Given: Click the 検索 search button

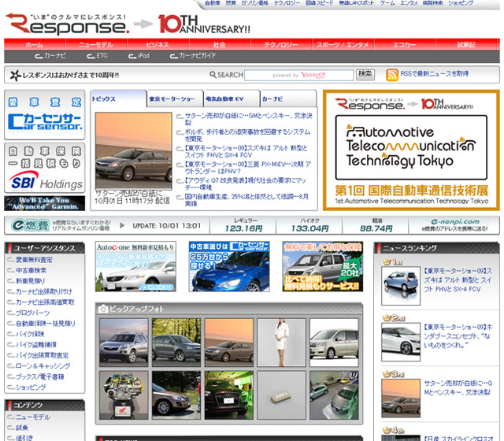Looking at the screenshot, I should pyautogui.click(x=365, y=75).
